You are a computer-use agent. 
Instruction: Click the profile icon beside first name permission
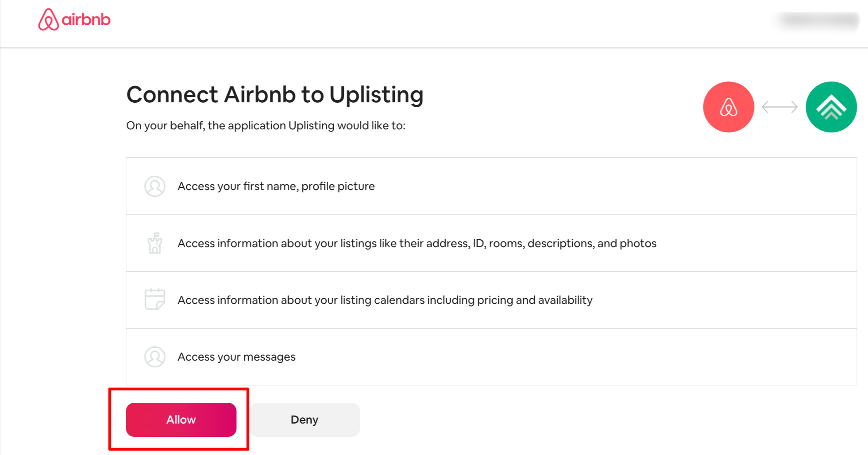pos(155,186)
